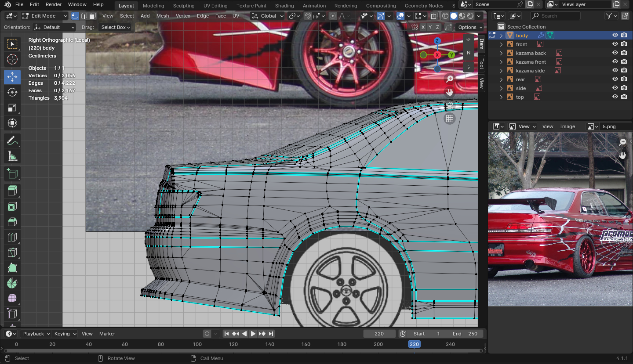Enable wireframe viewport shading
633x364 pixels.
[x=445, y=16]
